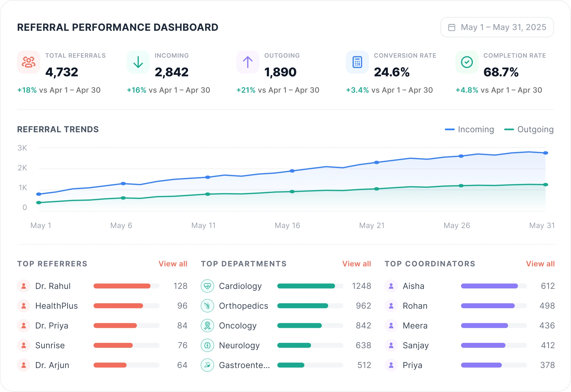This screenshot has width=571, height=392.
Task: Click the 3K y-axis label
Action: coord(22,148)
